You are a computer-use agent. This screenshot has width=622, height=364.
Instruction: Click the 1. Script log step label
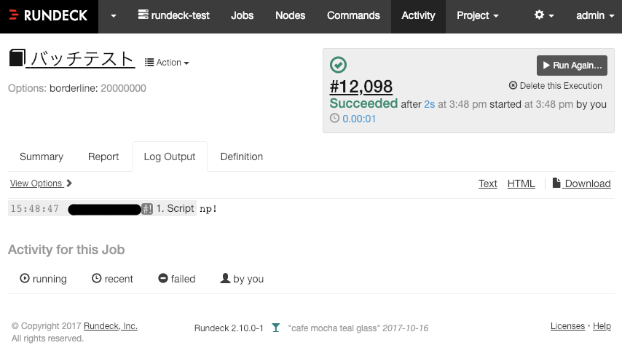175,209
